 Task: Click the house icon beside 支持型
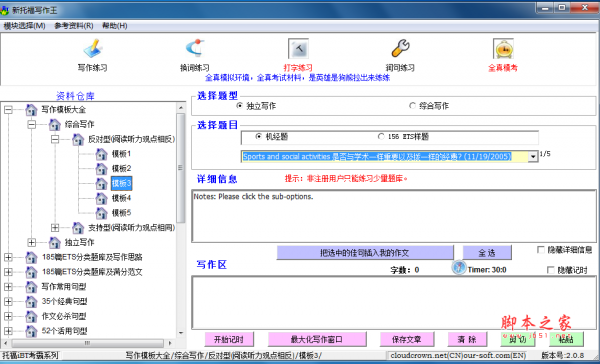(78, 228)
